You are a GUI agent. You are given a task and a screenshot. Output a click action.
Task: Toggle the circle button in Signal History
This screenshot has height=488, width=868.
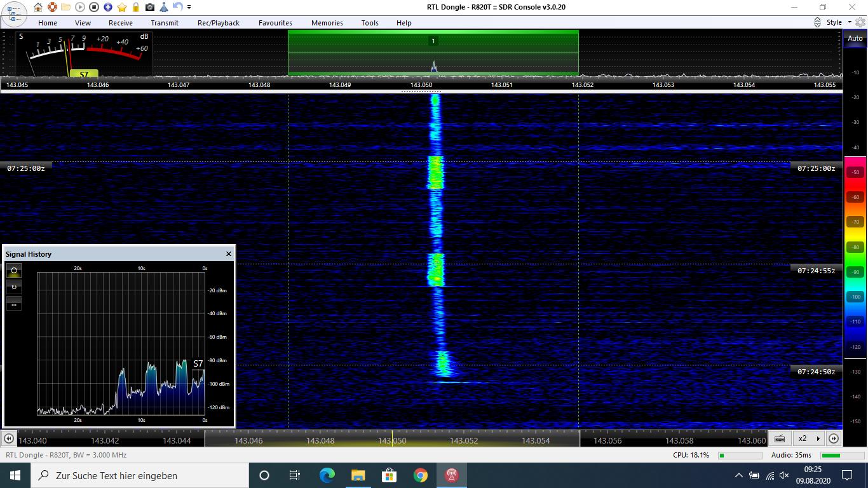(14, 271)
